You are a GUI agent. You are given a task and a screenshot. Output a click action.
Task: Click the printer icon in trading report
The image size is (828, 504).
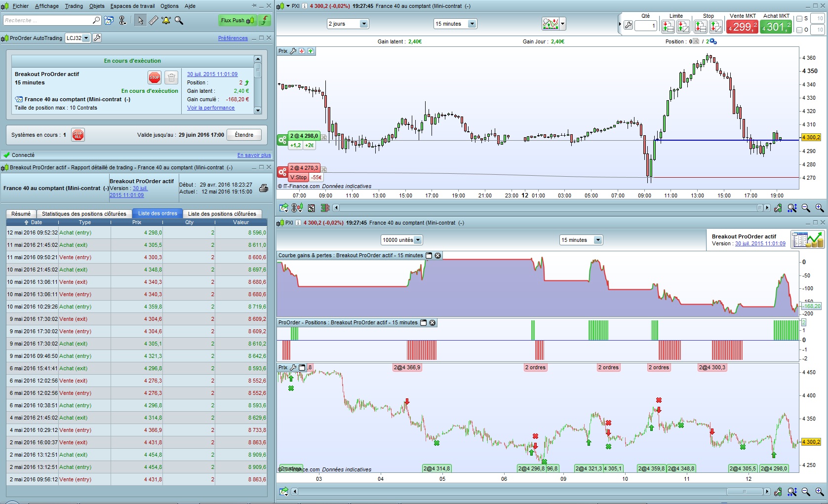coord(264,188)
